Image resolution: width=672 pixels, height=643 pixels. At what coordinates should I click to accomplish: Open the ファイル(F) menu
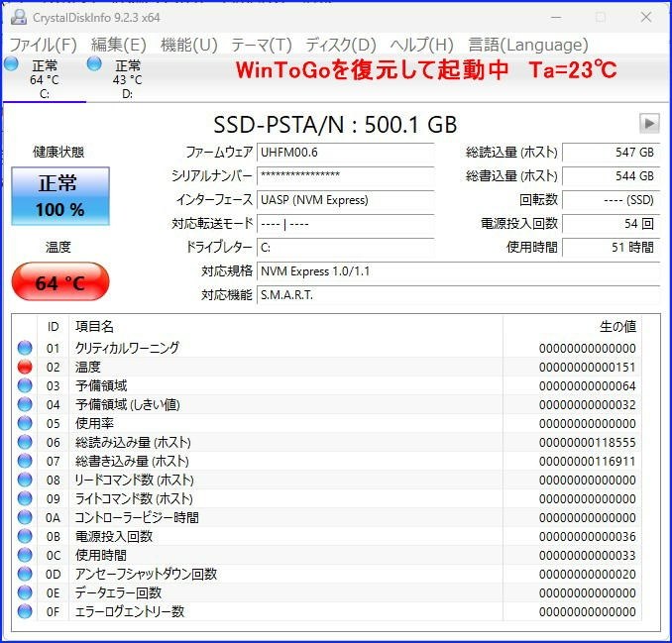[x=43, y=45]
